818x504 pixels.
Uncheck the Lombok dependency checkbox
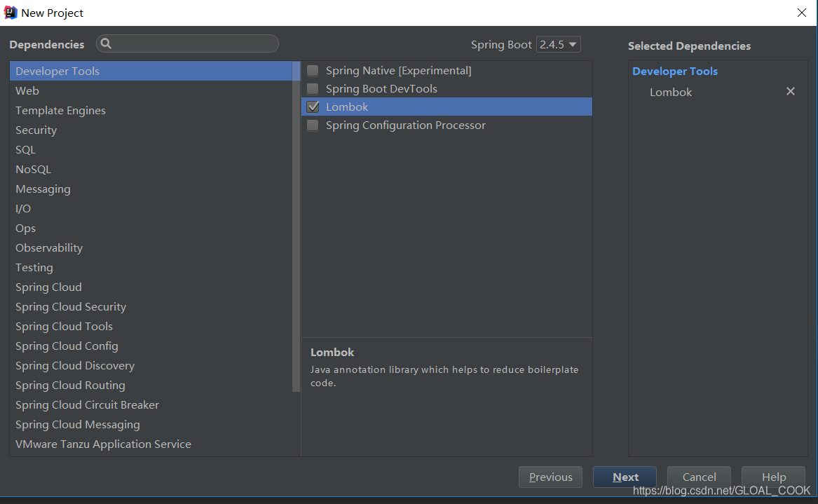click(x=313, y=107)
